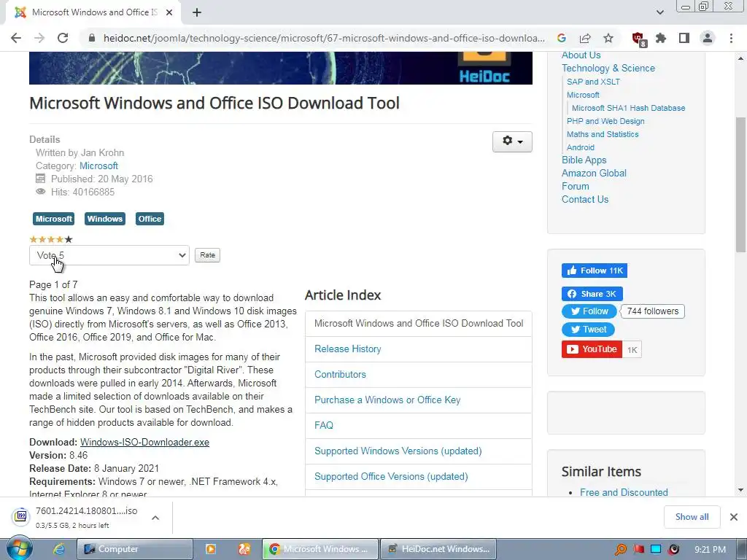This screenshot has width=747, height=560.
Task: Open the Microsoft category link
Action: 98,166
